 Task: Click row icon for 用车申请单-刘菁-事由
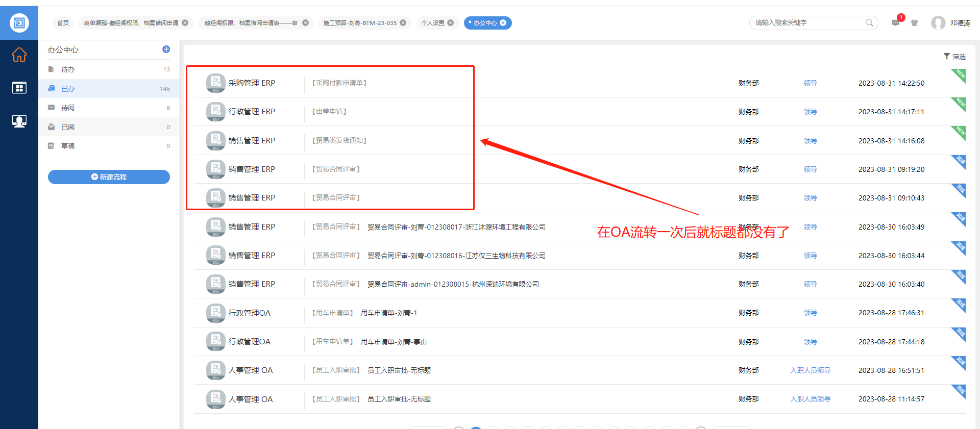(x=216, y=342)
